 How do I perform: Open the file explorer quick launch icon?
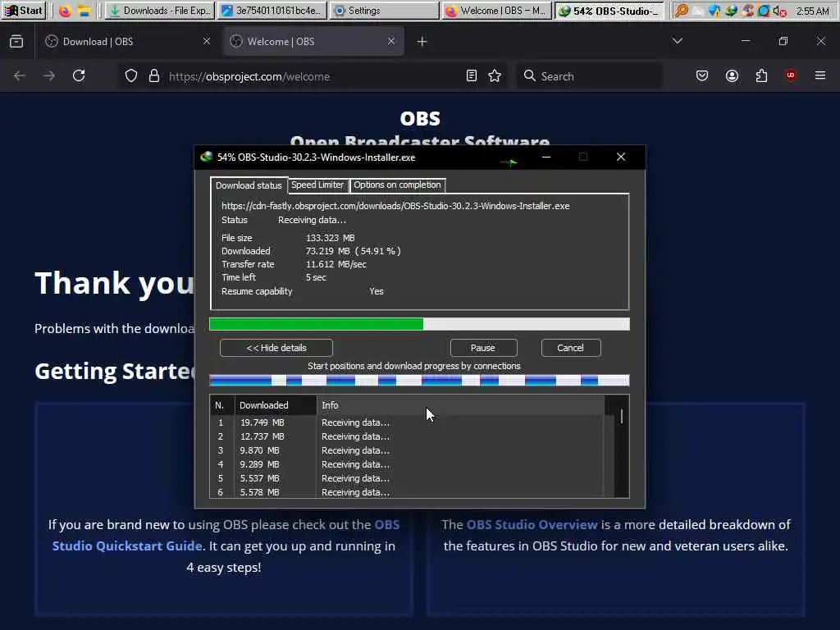(84, 11)
